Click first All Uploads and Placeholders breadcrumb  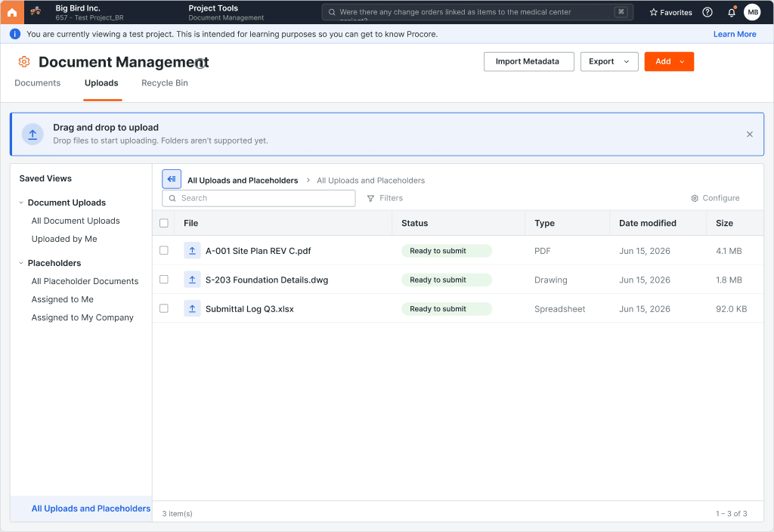[243, 181]
